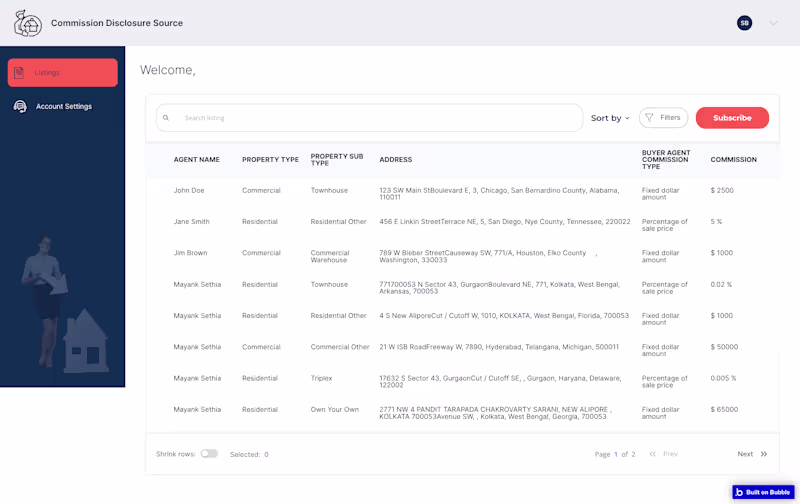Open Account Settings from the sidebar
Viewport: 800px width, 504px height.
click(64, 106)
